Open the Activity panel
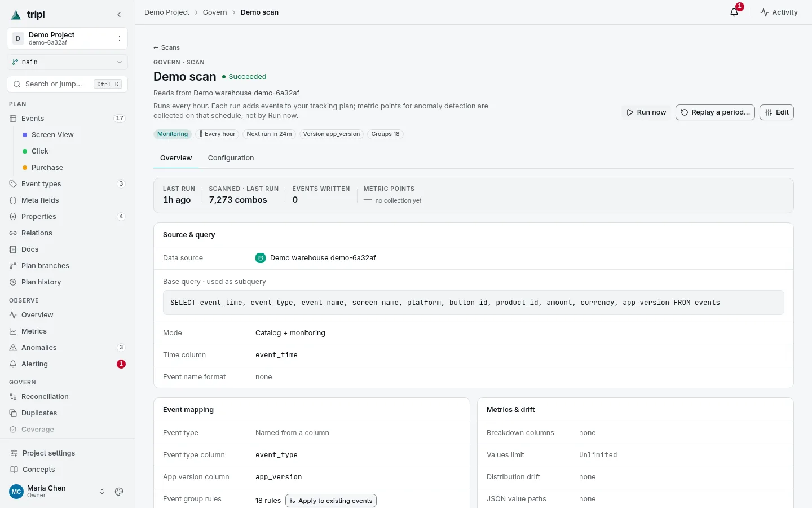The width and height of the screenshot is (812, 508). pyautogui.click(x=779, y=12)
